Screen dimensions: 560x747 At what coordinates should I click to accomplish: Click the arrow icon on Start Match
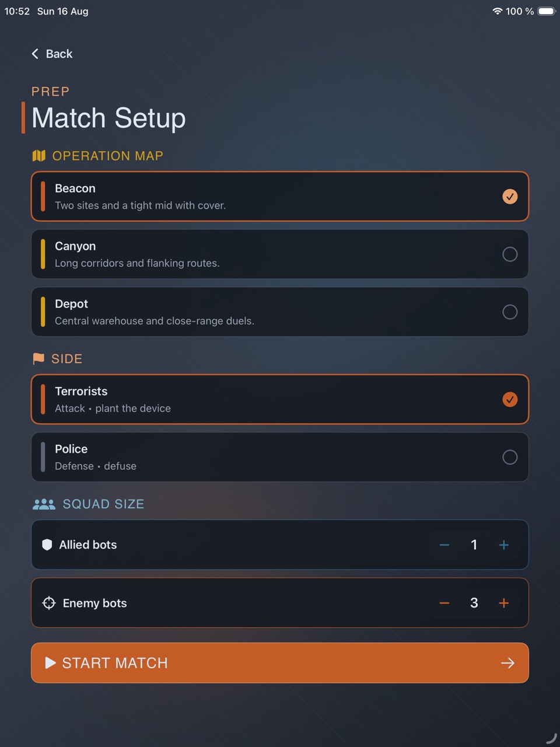click(508, 663)
